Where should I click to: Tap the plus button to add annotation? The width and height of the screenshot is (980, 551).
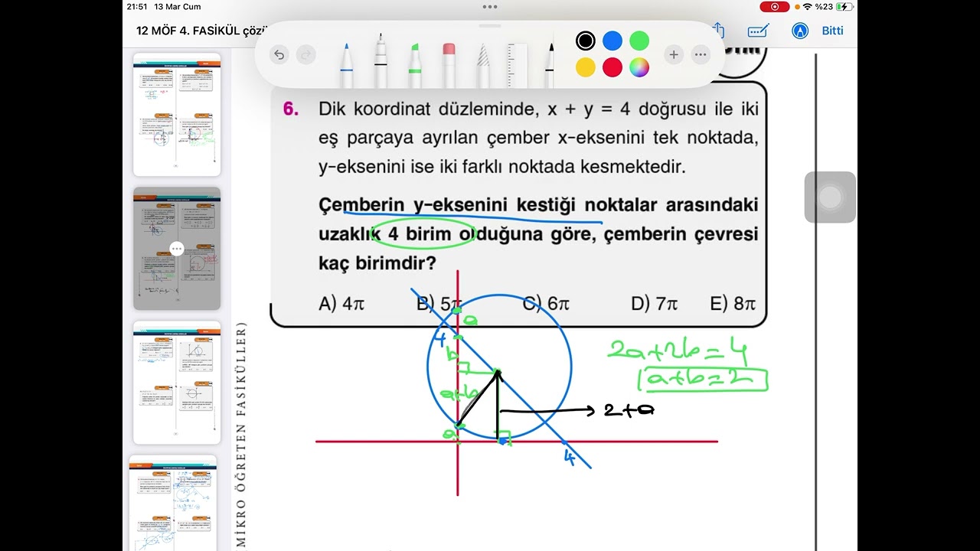pos(674,54)
